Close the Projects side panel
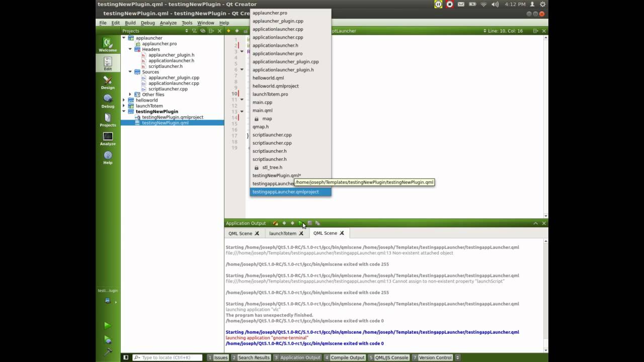The image size is (644, 362). coord(219,31)
